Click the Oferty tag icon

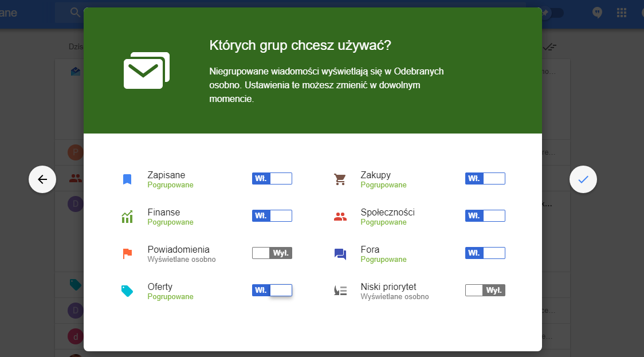point(127,289)
